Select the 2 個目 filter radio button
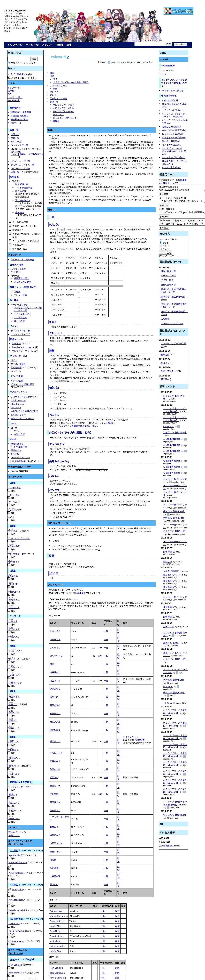205x980 pixels. (x=161, y=246)
